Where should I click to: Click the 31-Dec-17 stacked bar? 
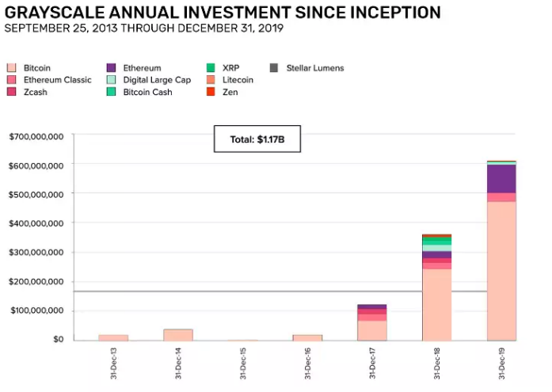click(x=372, y=322)
